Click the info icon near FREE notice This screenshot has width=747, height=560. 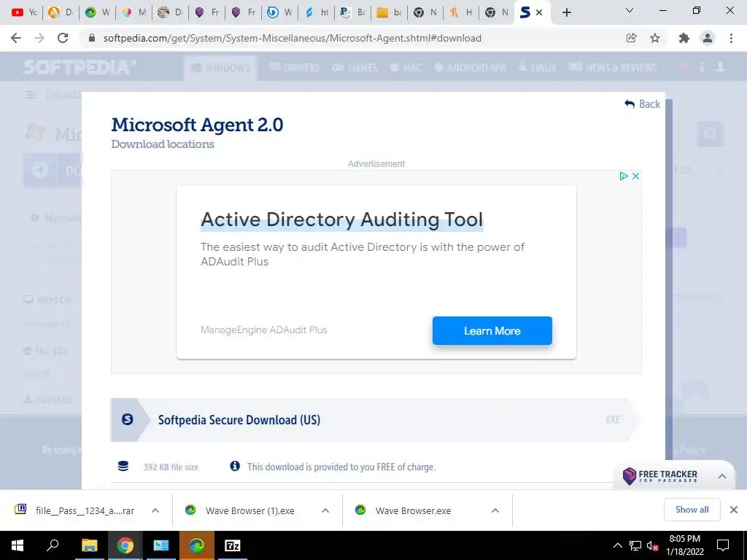pyautogui.click(x=235, y=466)
